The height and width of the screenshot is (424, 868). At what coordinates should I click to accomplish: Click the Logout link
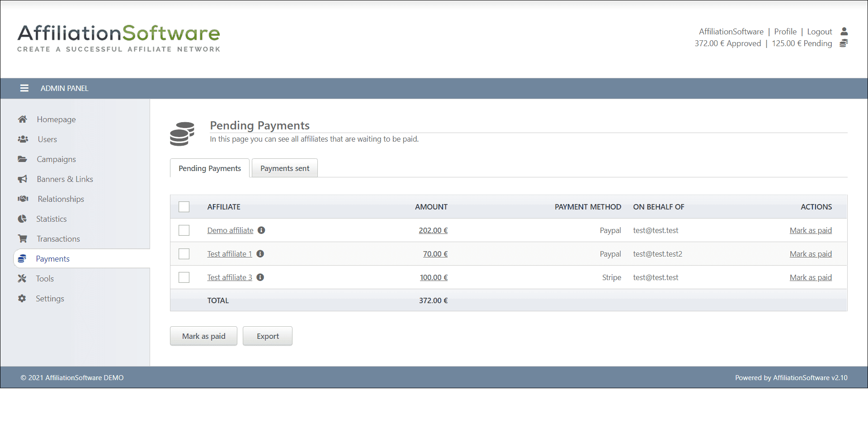[819, 32]
